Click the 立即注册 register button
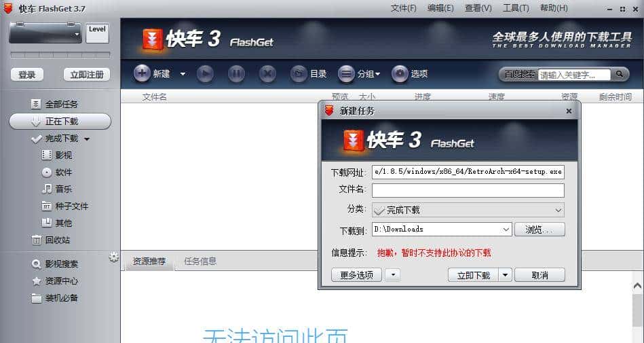 (x=87, y=75)
